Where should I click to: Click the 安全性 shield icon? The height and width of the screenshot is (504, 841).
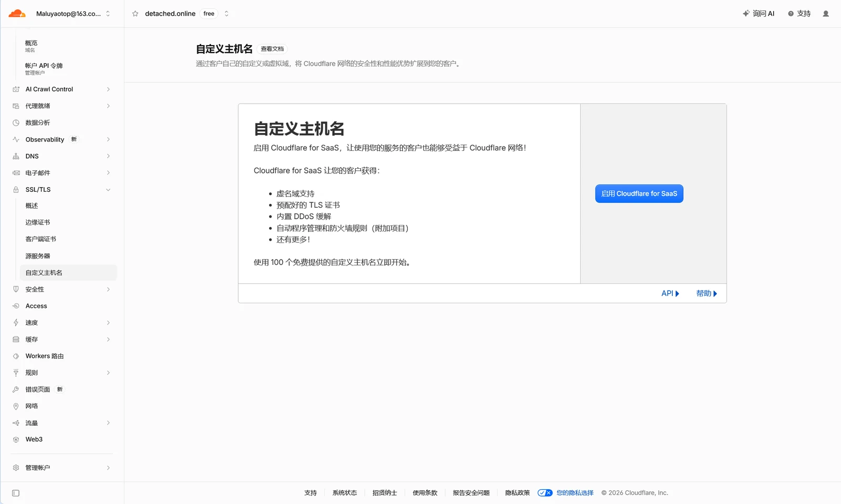(16, 289)
